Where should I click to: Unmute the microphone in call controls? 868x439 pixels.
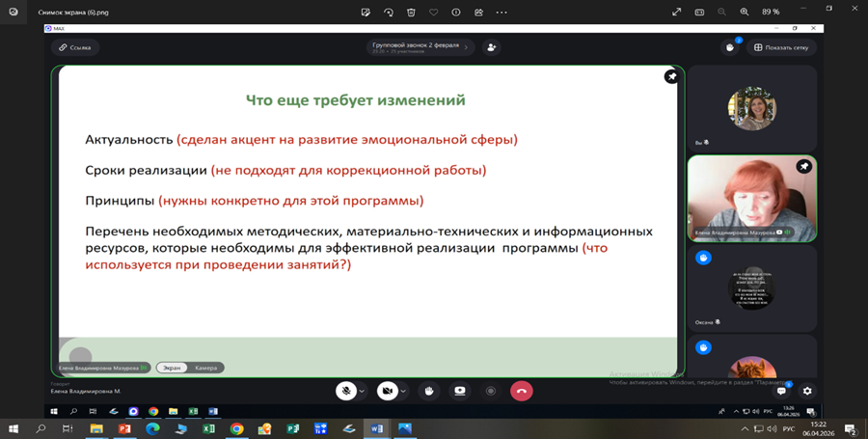point(344,391)
